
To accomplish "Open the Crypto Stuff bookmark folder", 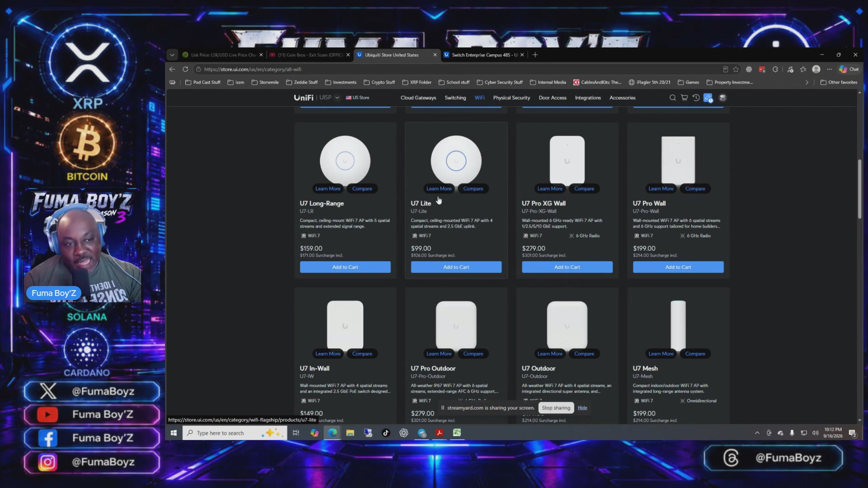I will pos(379,82).
